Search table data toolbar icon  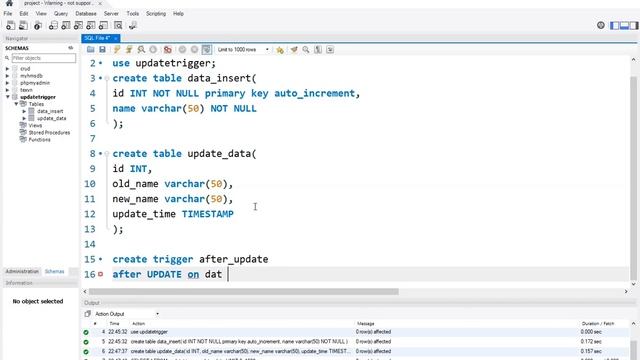pos(118,26)
